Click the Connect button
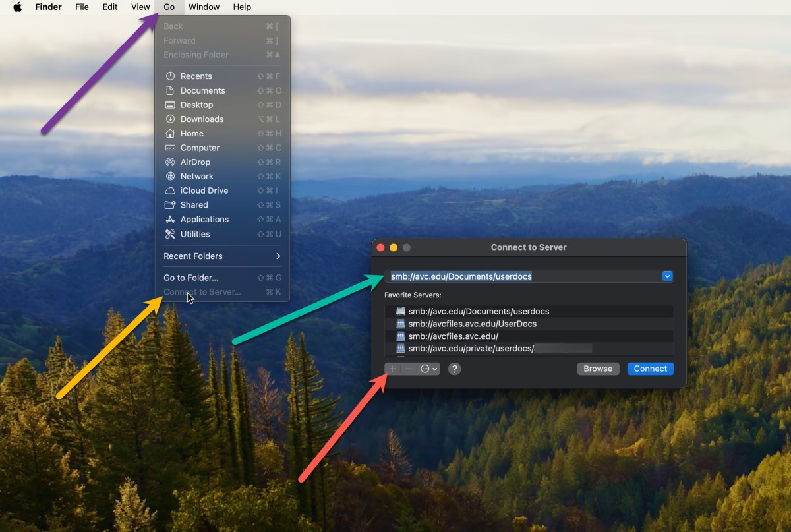 point(650,369)
